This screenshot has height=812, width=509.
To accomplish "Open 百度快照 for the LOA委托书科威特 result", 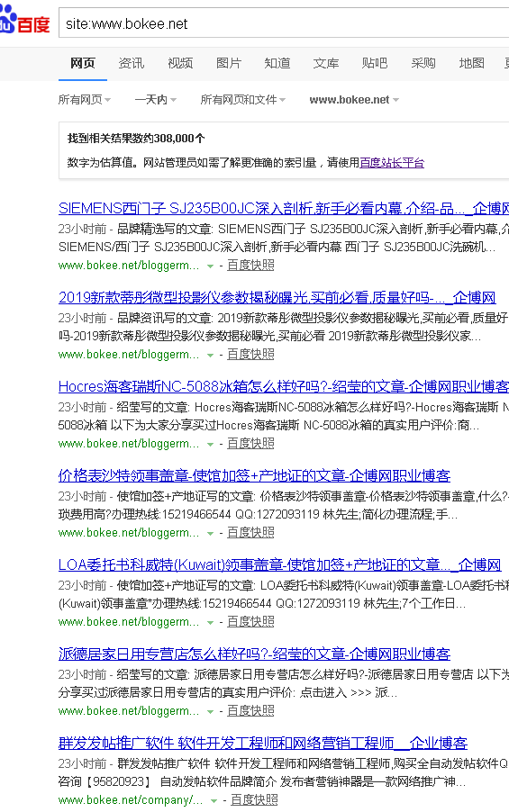I will tap(250, 621).
